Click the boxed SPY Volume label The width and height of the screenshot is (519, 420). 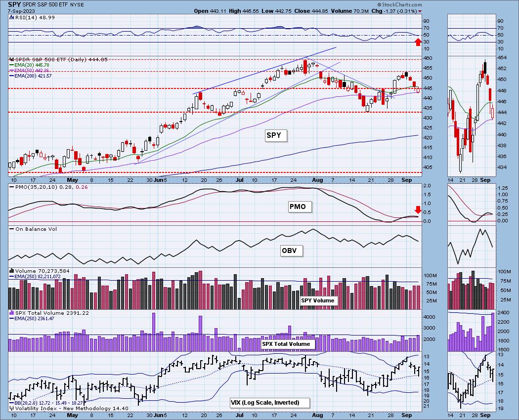318,300
